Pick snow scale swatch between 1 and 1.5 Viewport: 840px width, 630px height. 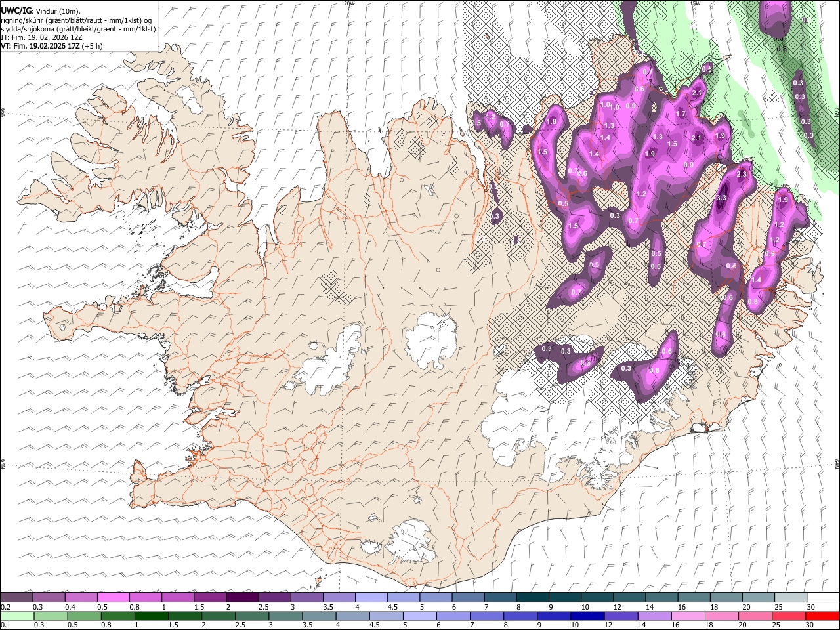[x=177, y=597]
